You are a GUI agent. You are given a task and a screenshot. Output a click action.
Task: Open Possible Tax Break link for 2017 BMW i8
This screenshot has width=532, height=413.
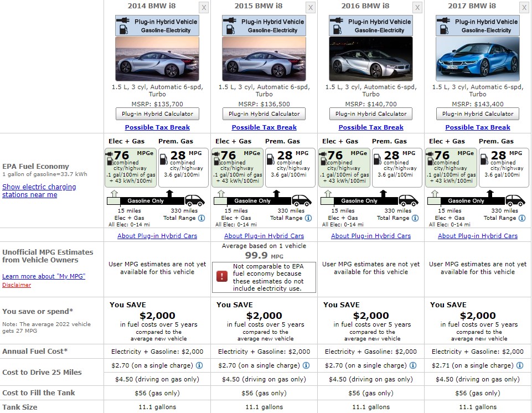(478, 127)
